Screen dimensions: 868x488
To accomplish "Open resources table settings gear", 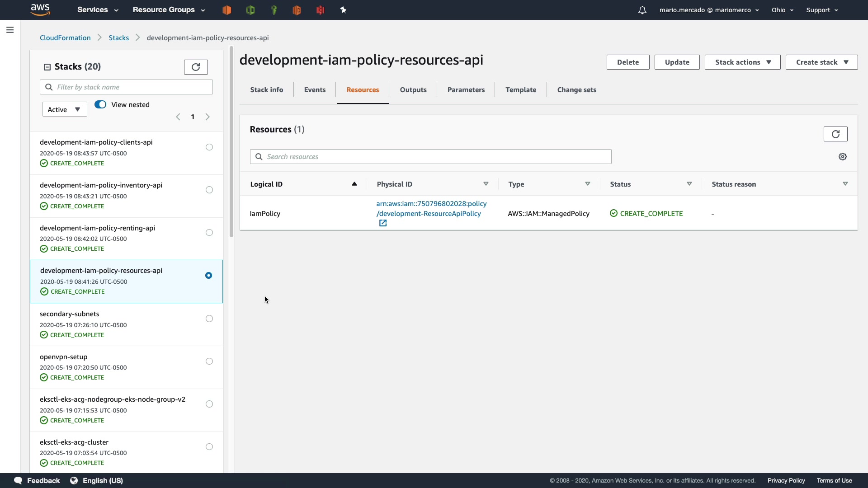I will point(842,157).
